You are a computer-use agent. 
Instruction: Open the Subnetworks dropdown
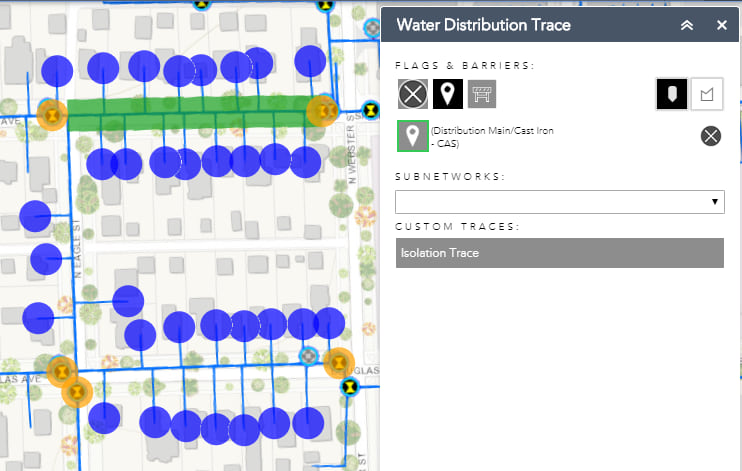tap(559, 201)
